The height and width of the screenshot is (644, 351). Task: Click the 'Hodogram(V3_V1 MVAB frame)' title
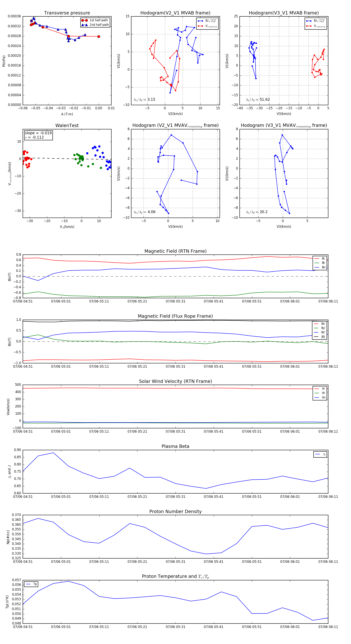pos(284,13)
